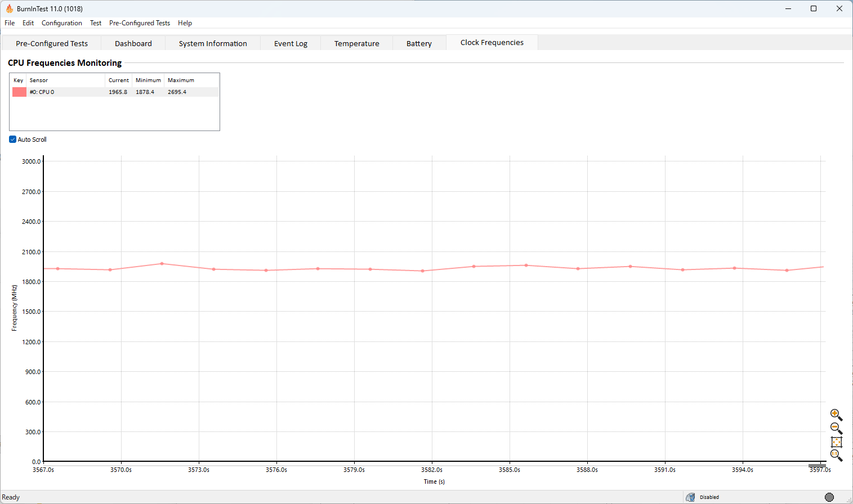Go to the Event Log tab
Image resolution: width=853 pixels, height=504 pixels.
(x=291, y=43)
